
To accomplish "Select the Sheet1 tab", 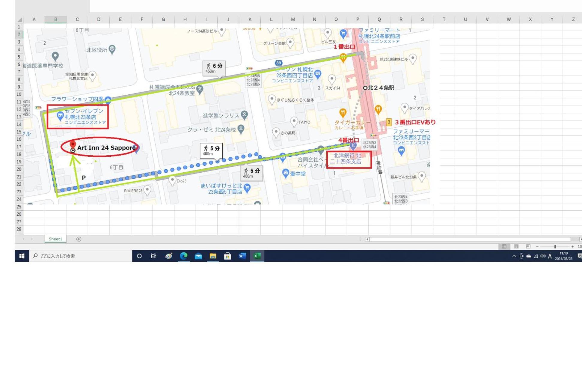I will point(55,239).
